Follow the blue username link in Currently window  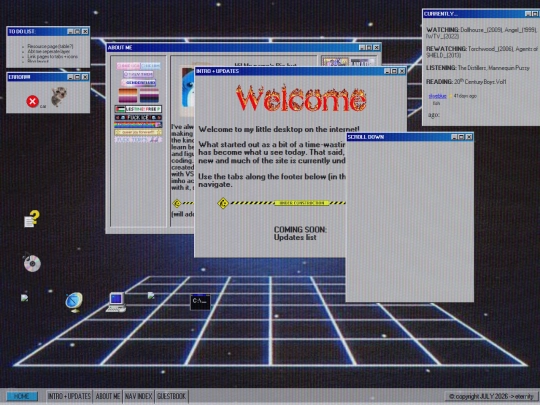437,96
